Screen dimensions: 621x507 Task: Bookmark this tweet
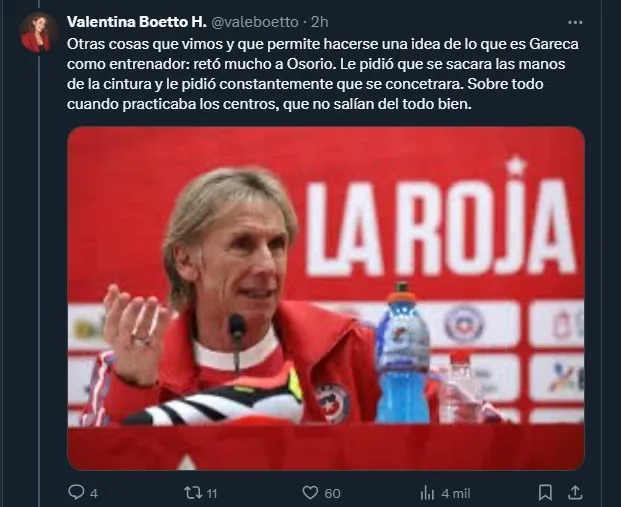[x=545, y=493]
